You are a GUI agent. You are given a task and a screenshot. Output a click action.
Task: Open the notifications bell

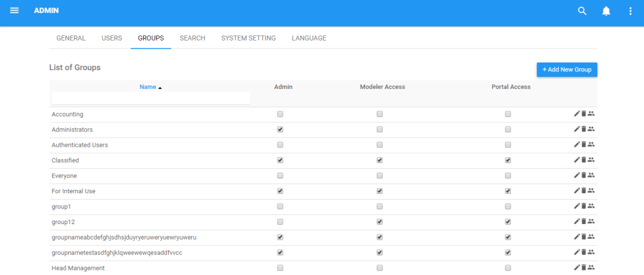(x=606, y=11)
